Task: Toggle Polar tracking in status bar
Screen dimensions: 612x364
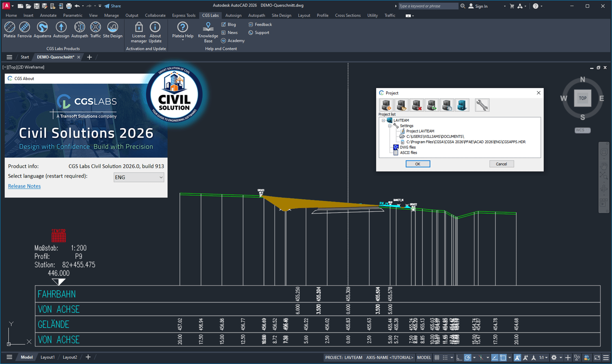Action: click(468, 357)
